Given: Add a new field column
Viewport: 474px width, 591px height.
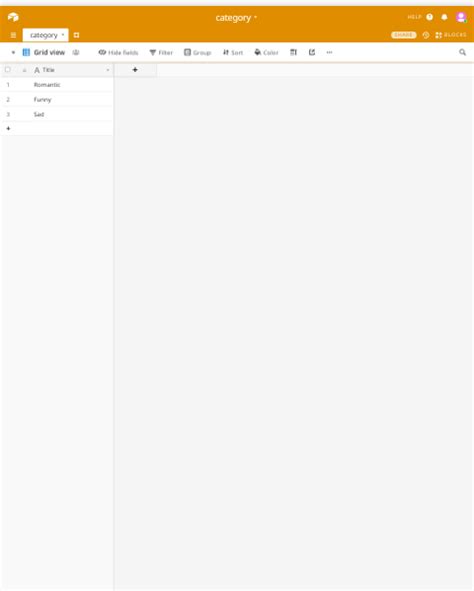Looking at the screenshot, I should tap(135, 70).
